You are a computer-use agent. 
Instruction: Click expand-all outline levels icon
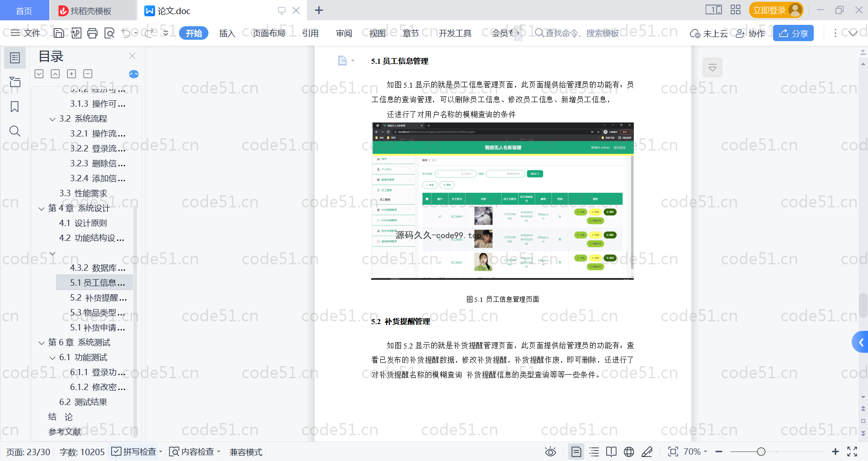click(39, 74)
